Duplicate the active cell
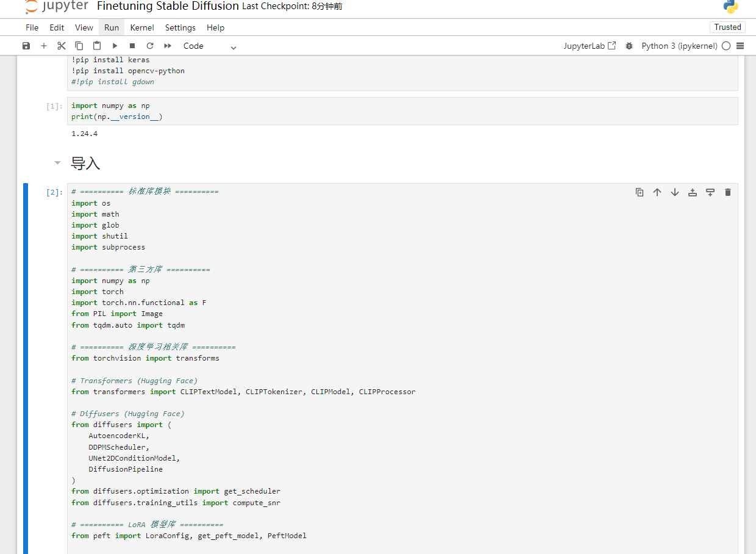756x554 pixels. tap(640, 192)
